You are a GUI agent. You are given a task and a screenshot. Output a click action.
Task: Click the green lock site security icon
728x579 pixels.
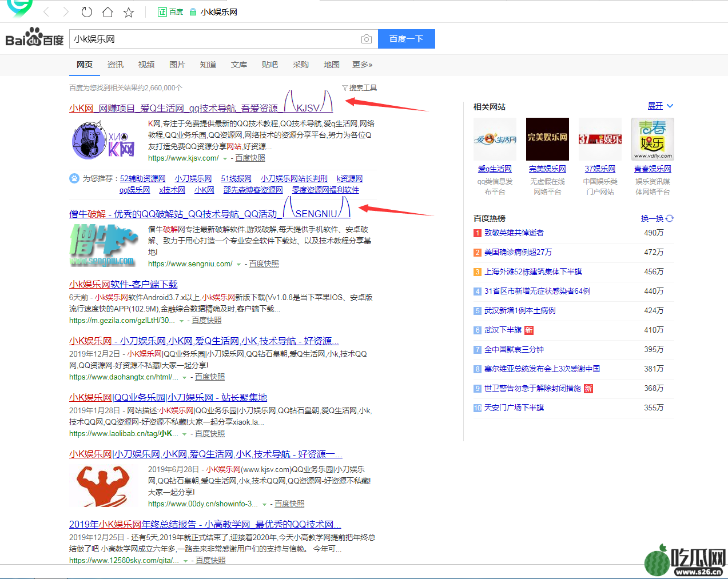coord(193,12)
